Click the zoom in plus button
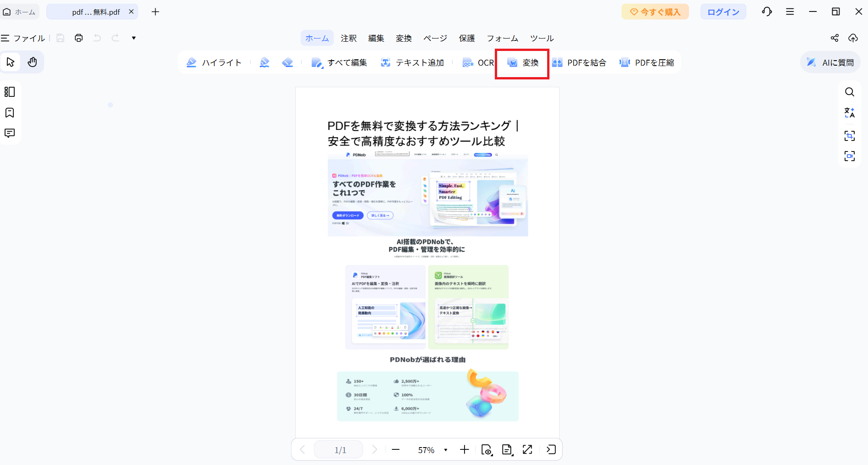 pos(465,450)
